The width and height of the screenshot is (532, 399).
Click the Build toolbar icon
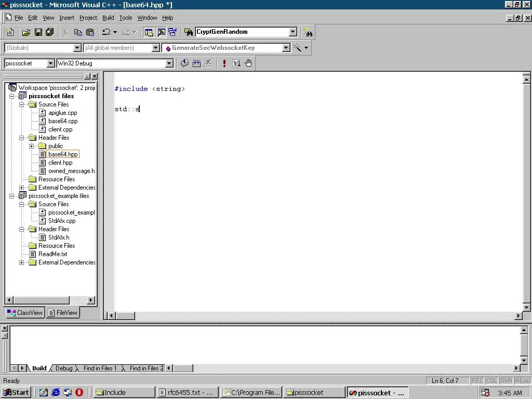coord(196,63)
